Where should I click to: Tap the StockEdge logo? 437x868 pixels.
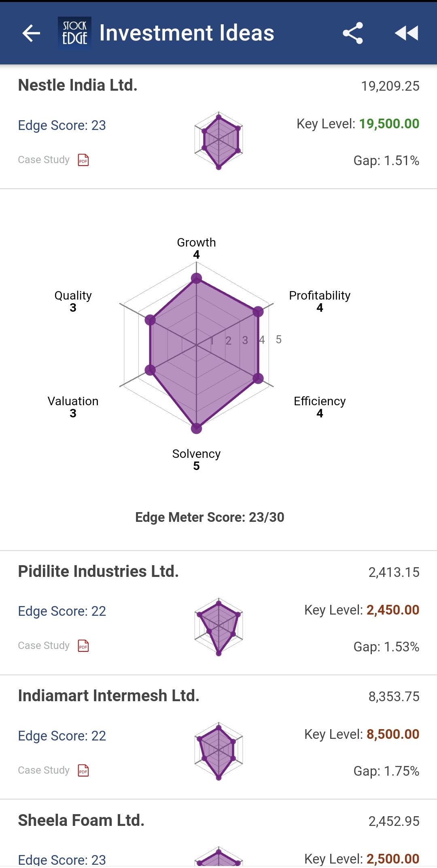74,33
